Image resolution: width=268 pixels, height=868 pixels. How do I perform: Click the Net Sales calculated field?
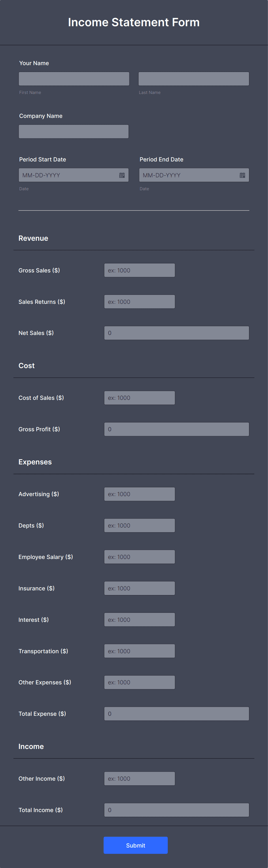pos(176,333)
